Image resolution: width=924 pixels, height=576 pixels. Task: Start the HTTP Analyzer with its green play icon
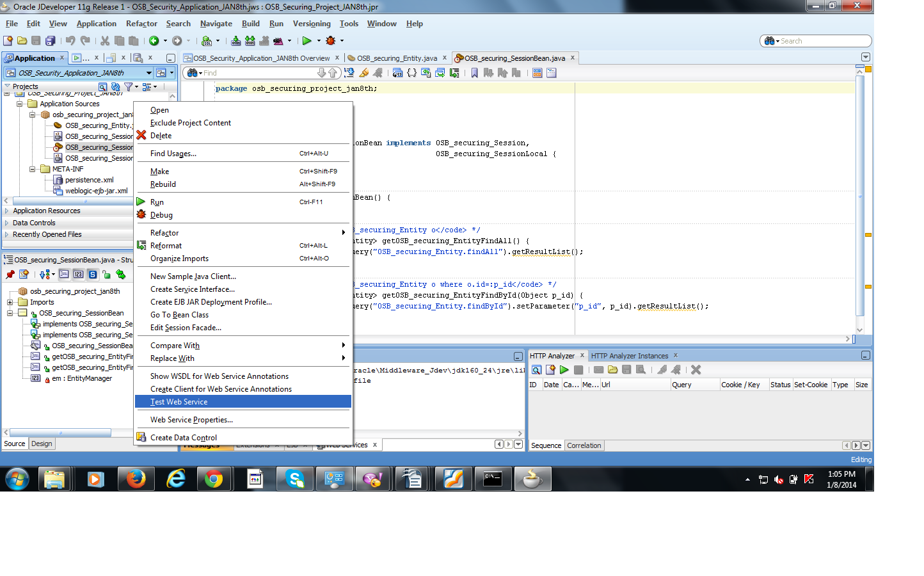pyautogui.click(x=563, y=370)
